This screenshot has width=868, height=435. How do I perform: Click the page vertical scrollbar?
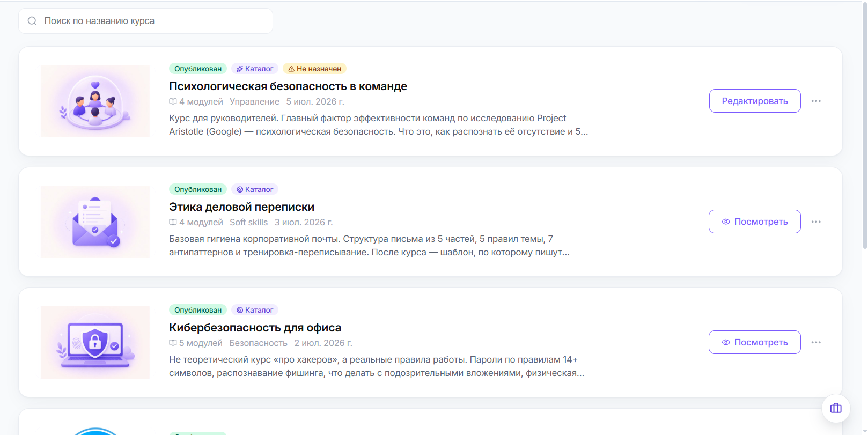(864, 126)
